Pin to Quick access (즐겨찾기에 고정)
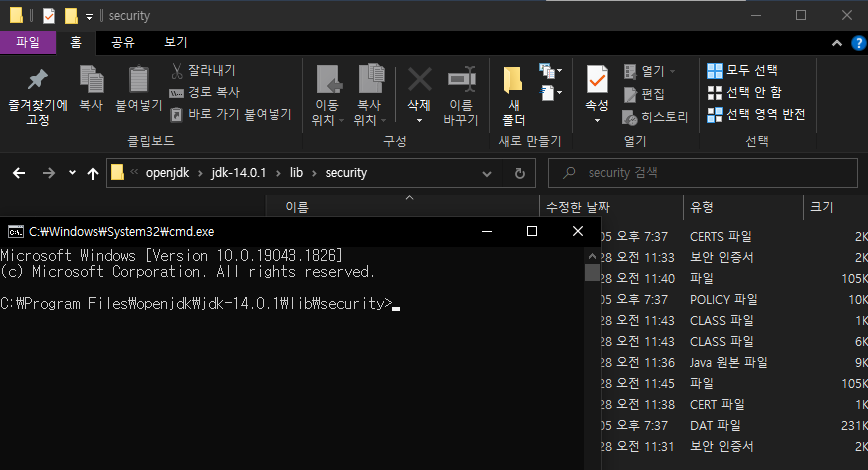 38,96
